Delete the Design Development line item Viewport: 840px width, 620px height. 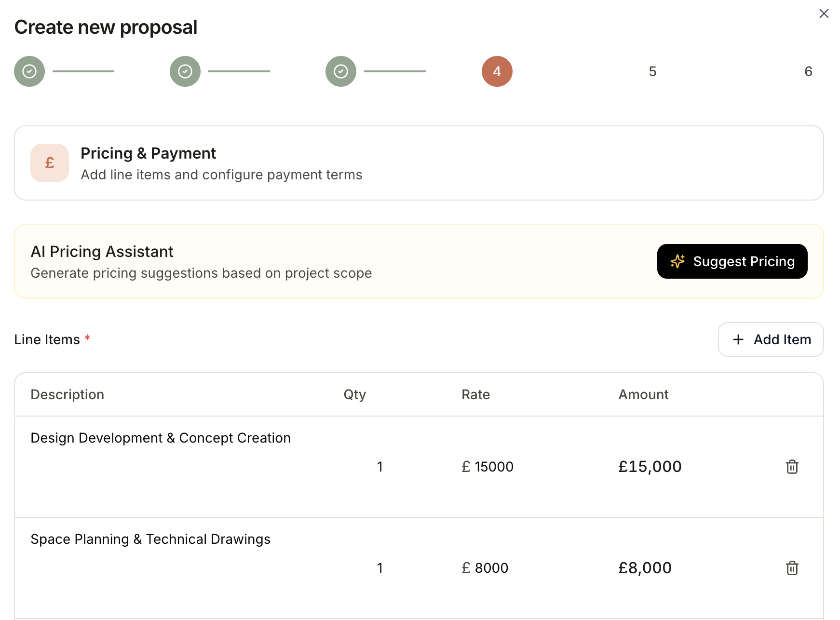792,466
